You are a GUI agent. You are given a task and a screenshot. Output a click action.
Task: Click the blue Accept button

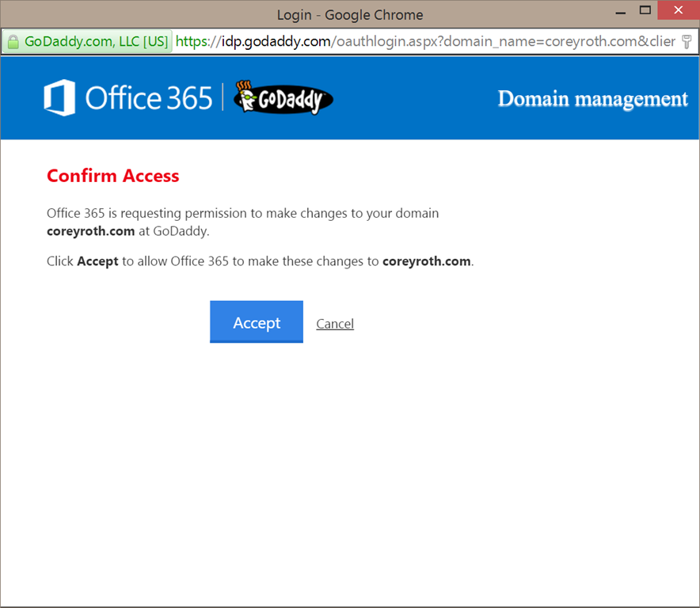pos(257,322)
